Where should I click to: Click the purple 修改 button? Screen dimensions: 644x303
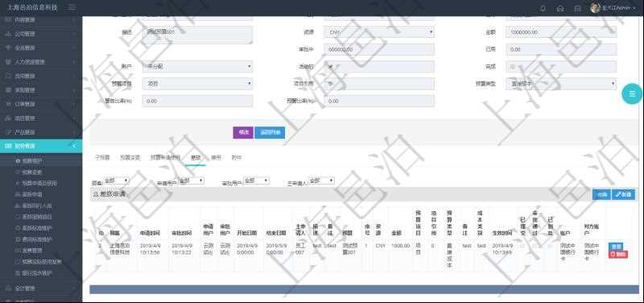click(243, 132)
